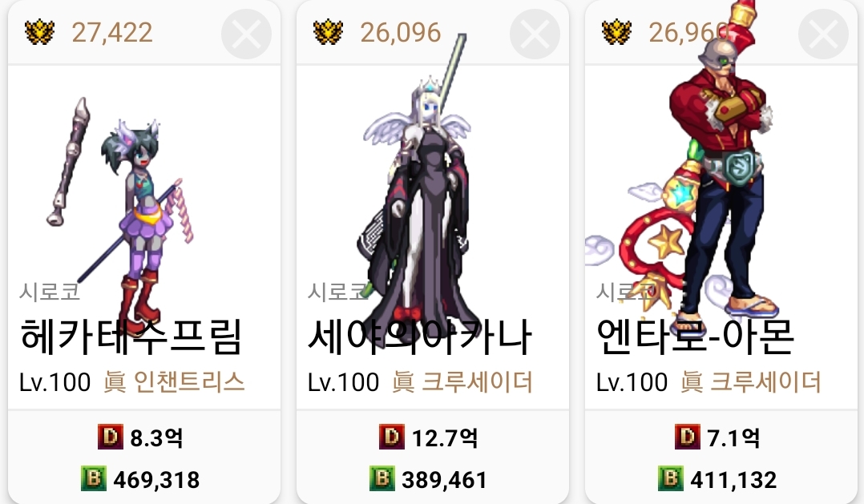Click the fame crest icon beside 26,096
The image size is (864, 504).
click(328, 33)
